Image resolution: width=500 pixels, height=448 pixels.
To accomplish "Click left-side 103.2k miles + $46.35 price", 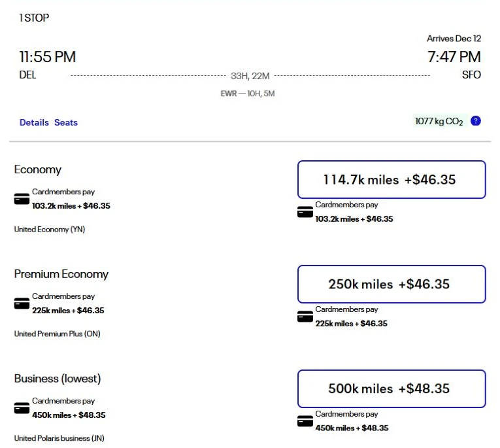I will click(x=71, y=206).
